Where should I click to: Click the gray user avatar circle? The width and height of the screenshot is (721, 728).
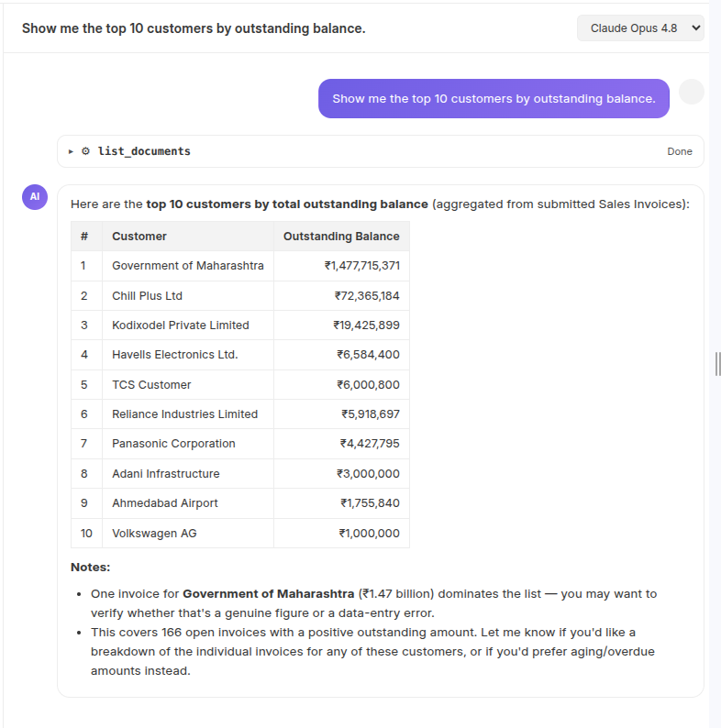coord(692,92)
